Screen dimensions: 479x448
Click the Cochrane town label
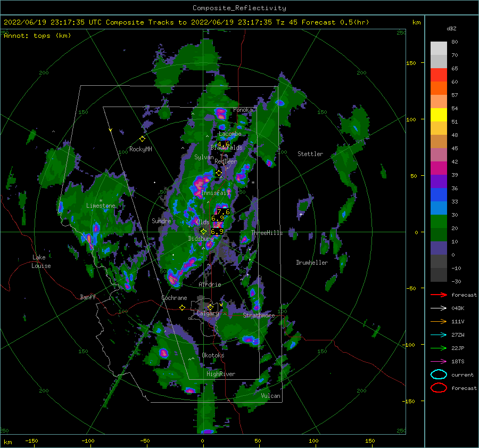click(174, 298)
